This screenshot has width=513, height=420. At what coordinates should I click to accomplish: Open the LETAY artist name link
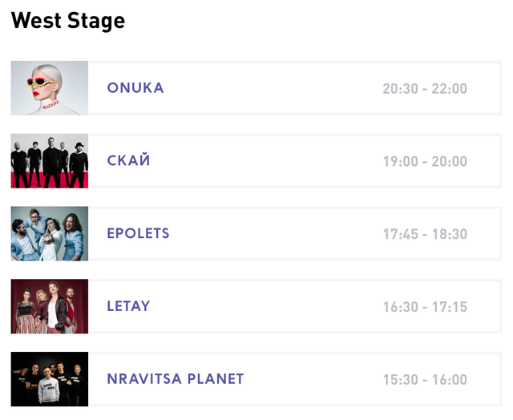click(x=129, y=306)
